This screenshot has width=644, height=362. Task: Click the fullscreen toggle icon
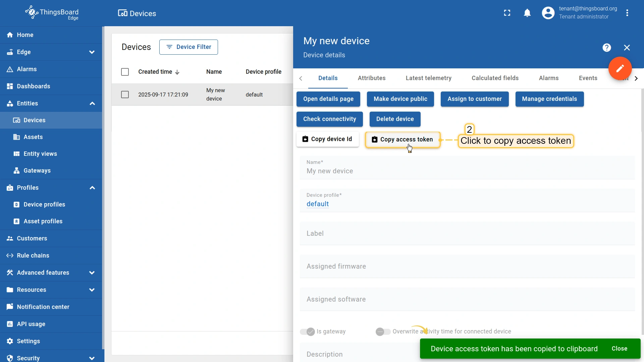point(507,13)
